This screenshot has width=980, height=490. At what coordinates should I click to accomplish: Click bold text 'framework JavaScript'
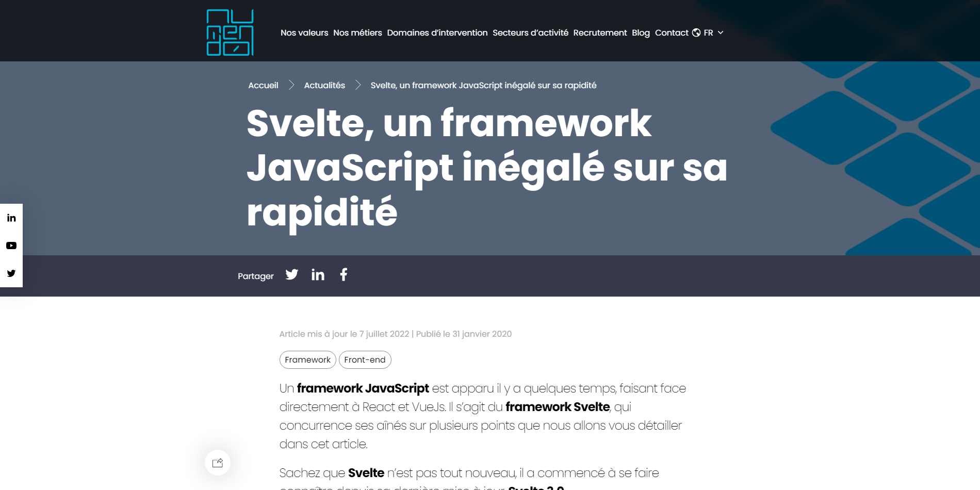point(363,388)
